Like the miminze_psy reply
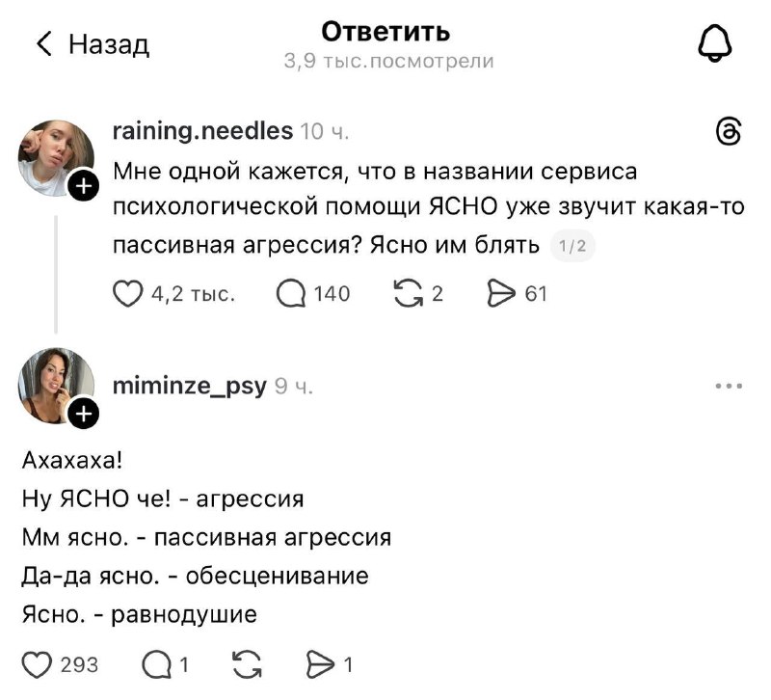Viewport: 771px width, 700px height. 37,664
